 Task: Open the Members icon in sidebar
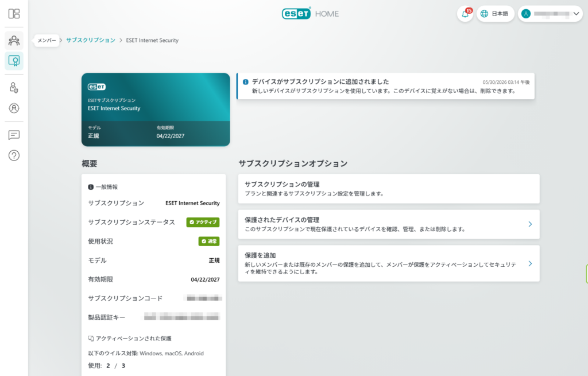[14, 41]
